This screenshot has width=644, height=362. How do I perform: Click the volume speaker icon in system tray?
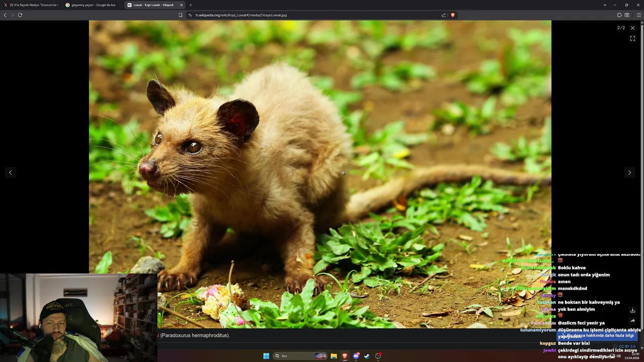618,356
